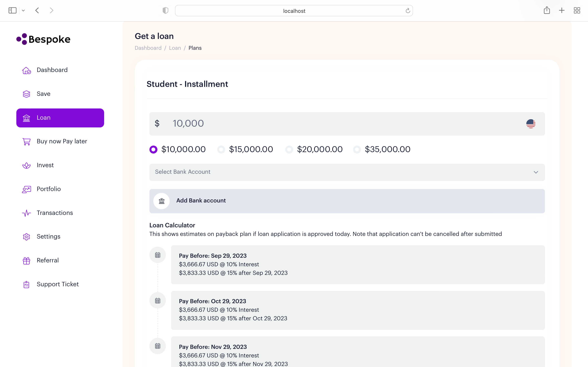
Task: Open Settings using the gear icon
Action: (27, 237)
